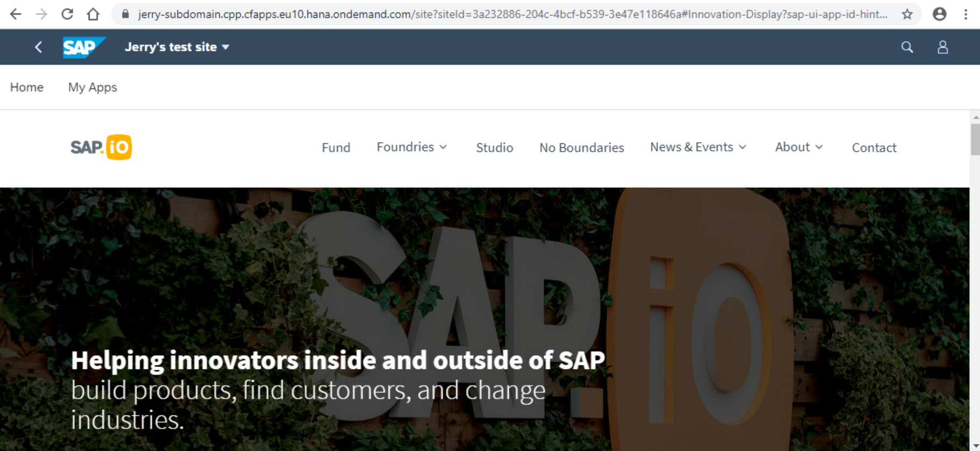Open the browser three-dot menu
The height and width of the screenshot is (451, 980).
966,14
